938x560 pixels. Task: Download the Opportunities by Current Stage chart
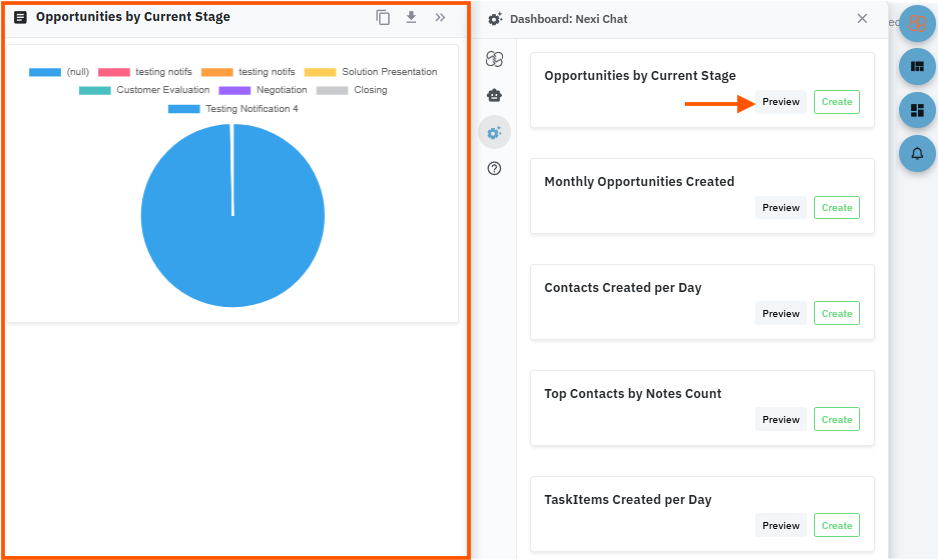(x=411, y=17)
